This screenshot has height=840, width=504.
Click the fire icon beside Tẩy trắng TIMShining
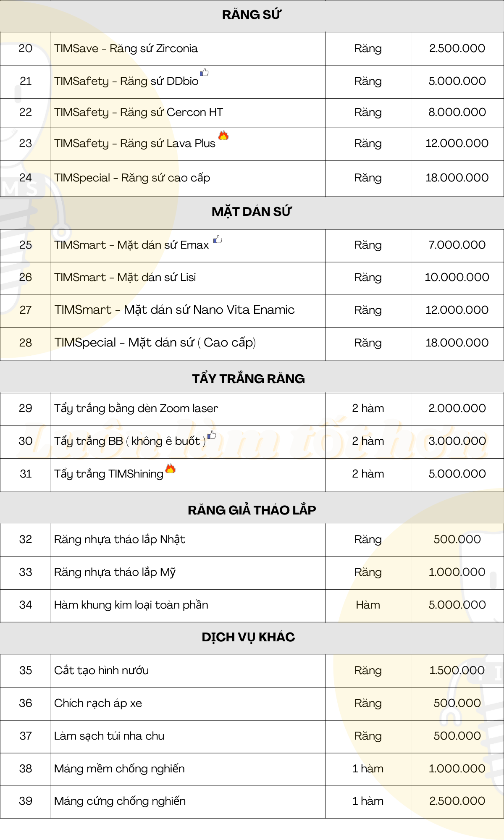[170, 468]
